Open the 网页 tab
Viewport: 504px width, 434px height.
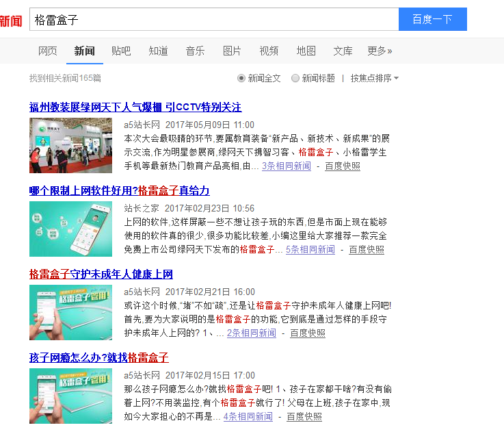click(x=48, y=51)
